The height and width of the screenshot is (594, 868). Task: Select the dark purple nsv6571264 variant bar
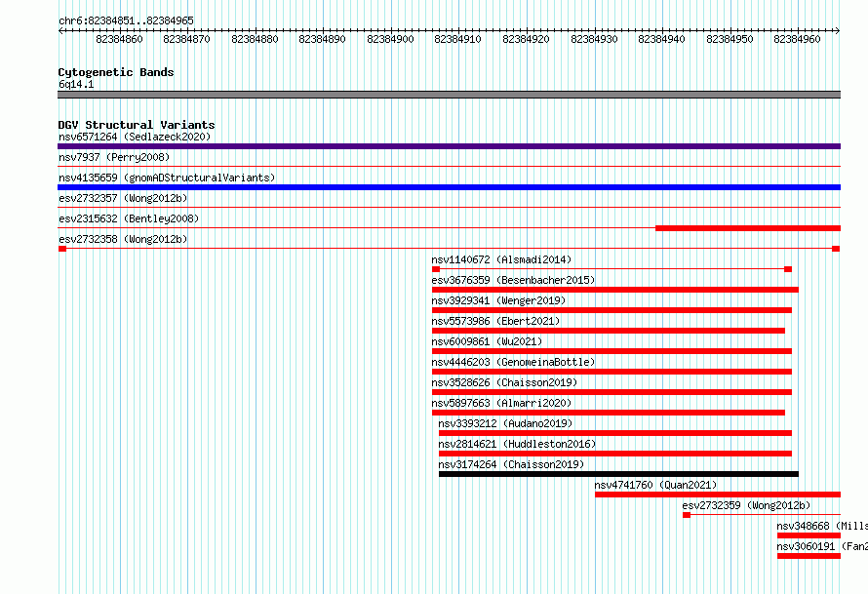pos(449,146)
